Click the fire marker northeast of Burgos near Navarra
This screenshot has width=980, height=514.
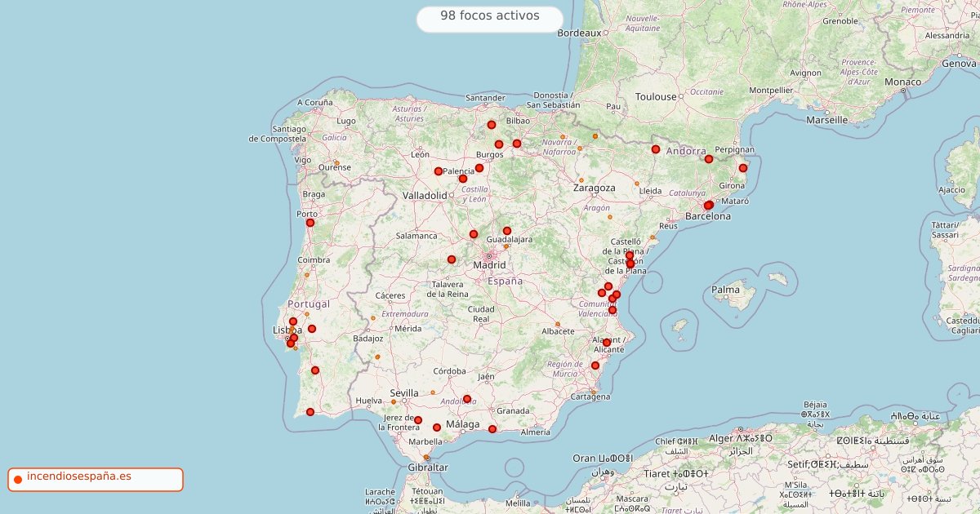(517, 144)
